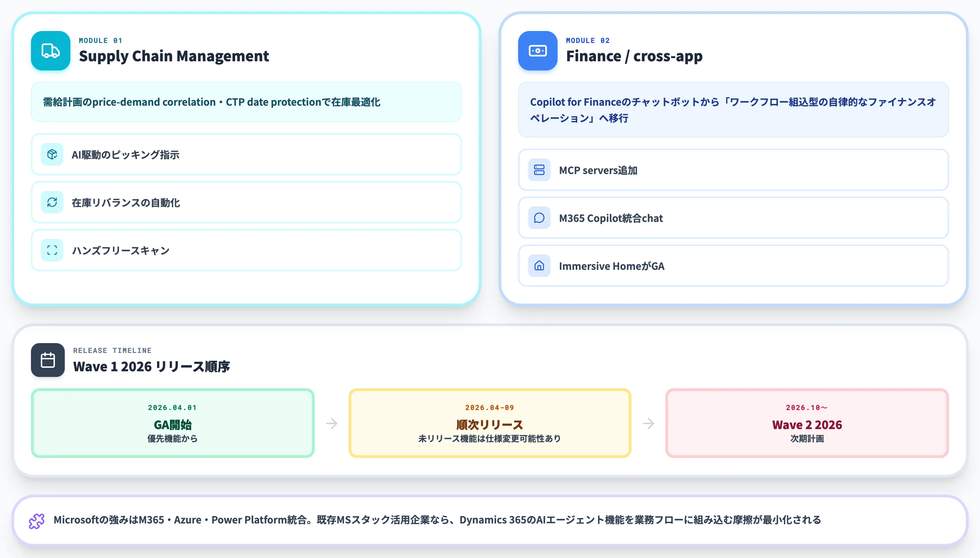
Task: Click the home icon beside Immersive HomeがGA
Action: (x=539, y=266)
